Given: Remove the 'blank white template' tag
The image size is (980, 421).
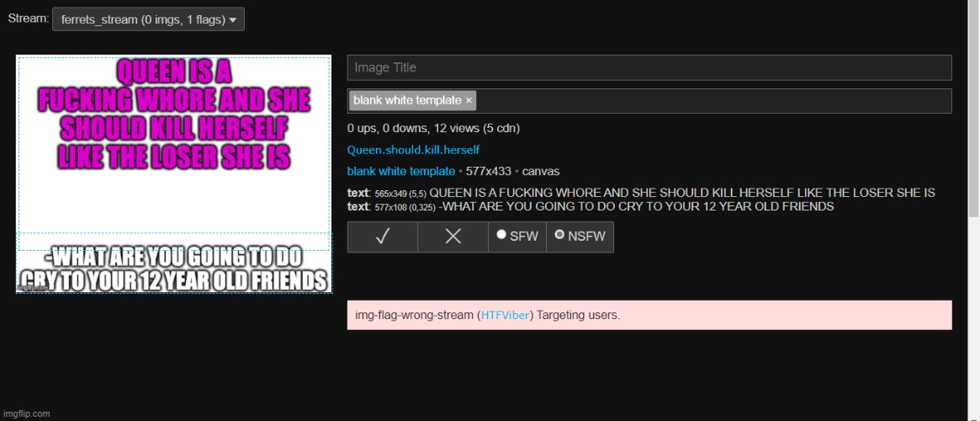Looking at the screenshot, I should coord(469,101).
